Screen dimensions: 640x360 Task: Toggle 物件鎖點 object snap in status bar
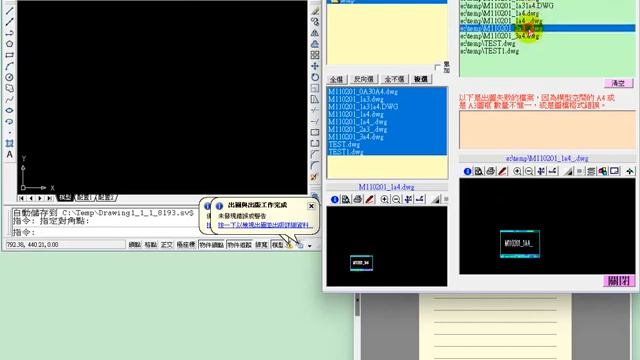pos(211,244)
